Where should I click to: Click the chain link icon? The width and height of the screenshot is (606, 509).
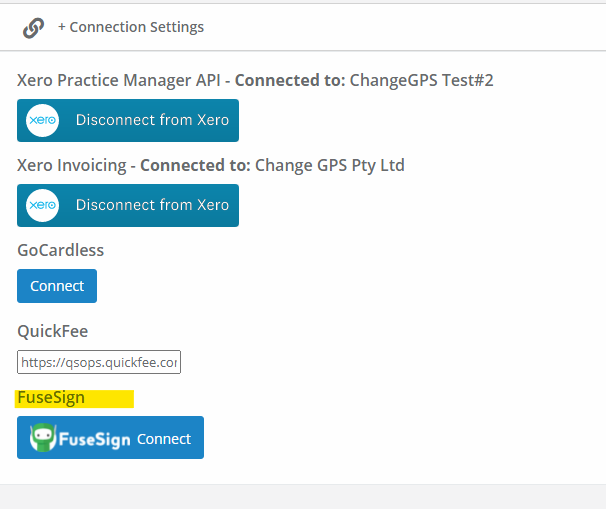pyautogui.click(x=34, y=28)
